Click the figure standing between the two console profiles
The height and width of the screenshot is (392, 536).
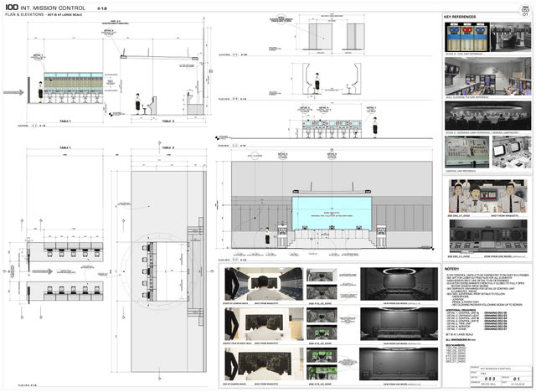click(x=317, y=83)
